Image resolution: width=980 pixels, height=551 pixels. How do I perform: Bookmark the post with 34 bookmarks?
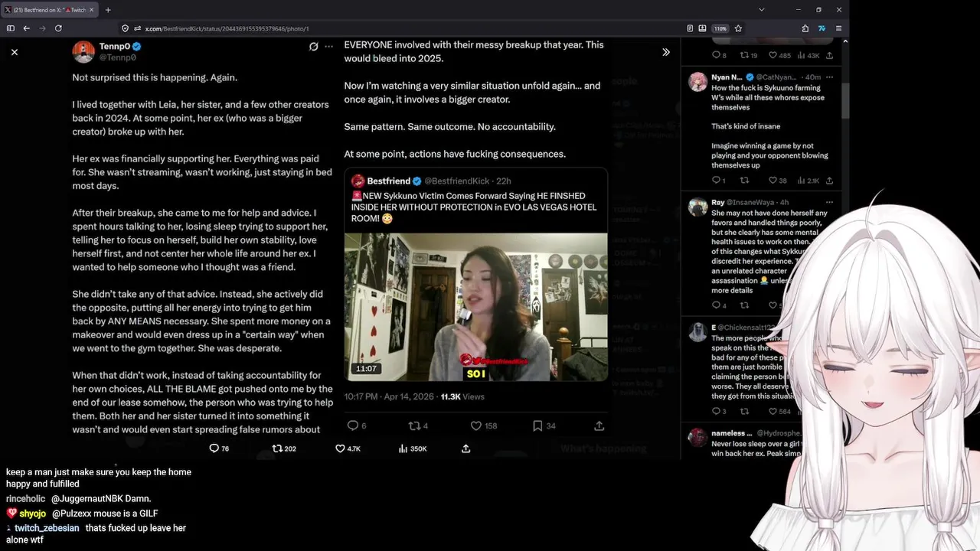537,425
